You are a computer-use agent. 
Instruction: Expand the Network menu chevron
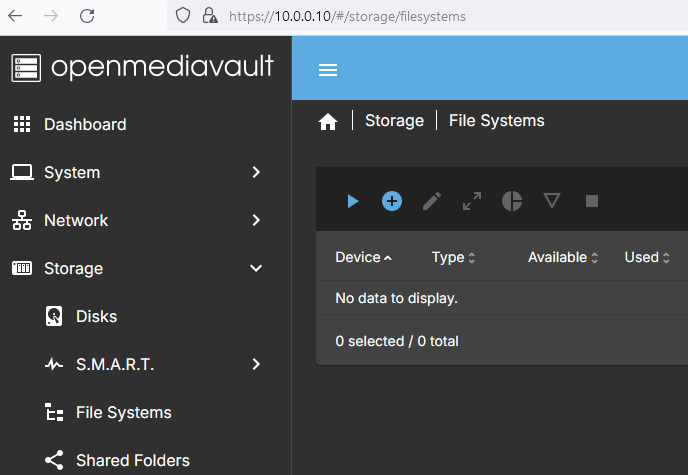(x=256, y=220)
